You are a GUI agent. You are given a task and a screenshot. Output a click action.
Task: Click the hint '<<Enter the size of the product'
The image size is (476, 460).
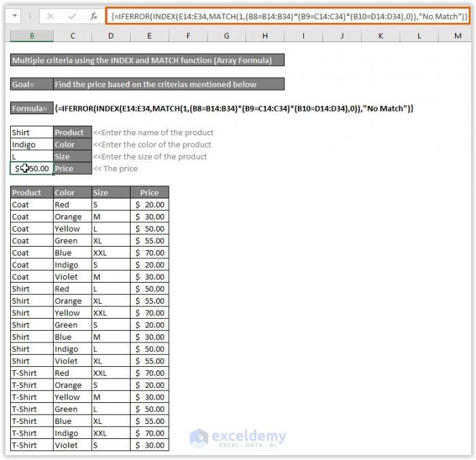click(x=150, y=156)
